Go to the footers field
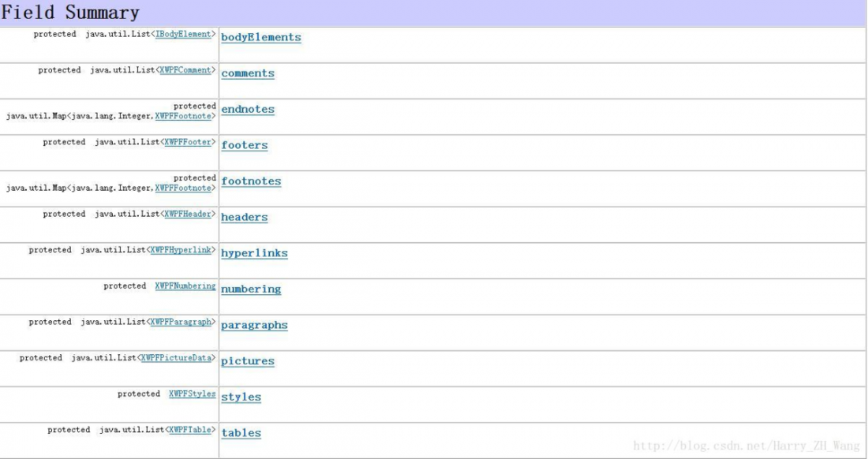 click(x=244, y=145)
